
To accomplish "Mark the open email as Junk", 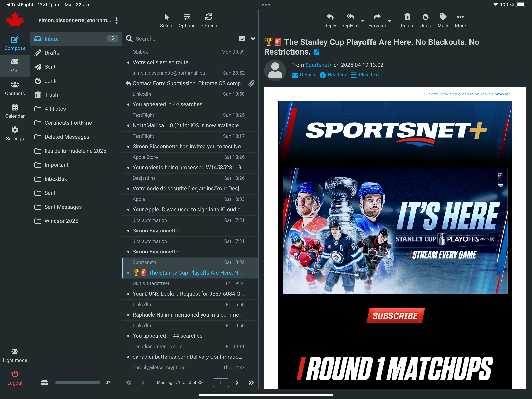I will 425,21.
